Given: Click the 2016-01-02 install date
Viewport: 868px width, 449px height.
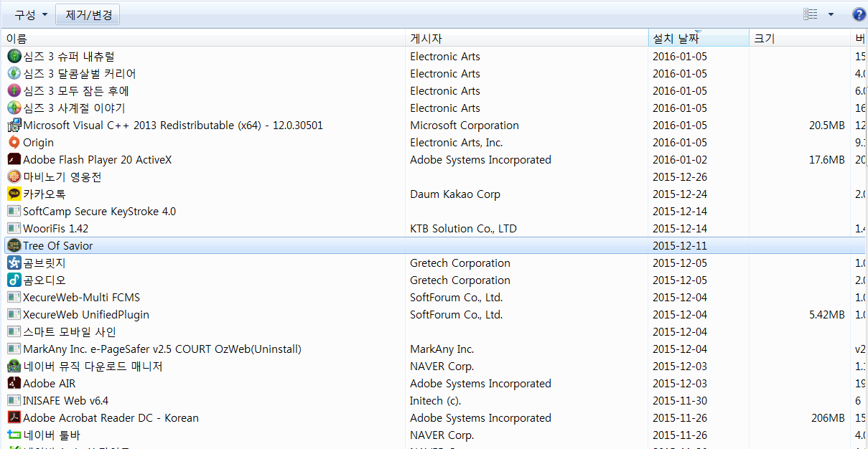Looking at the screenshot, I should point(680,159).
